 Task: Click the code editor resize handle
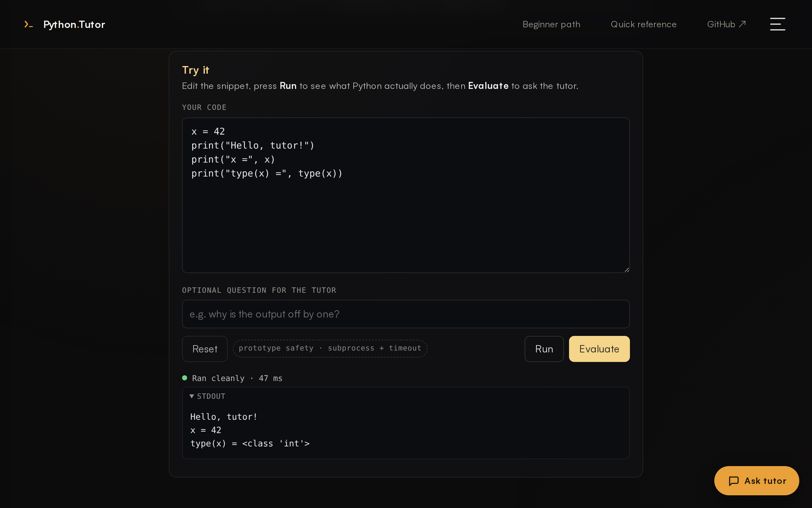click(x=626, y=270)
